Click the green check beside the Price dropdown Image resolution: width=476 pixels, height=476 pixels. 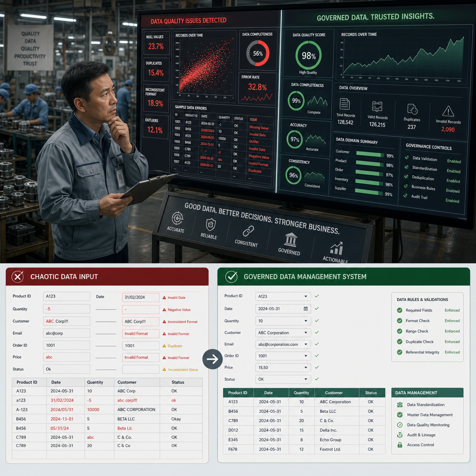(317, 367)
